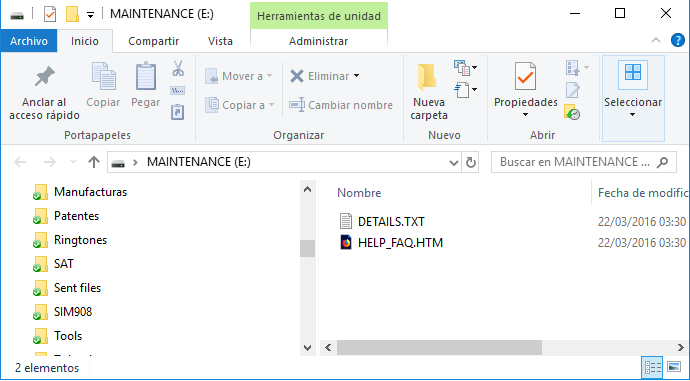690x381 pixels.
Task: Create a Nueva carpeta
Action: click(x=429, y=91)
